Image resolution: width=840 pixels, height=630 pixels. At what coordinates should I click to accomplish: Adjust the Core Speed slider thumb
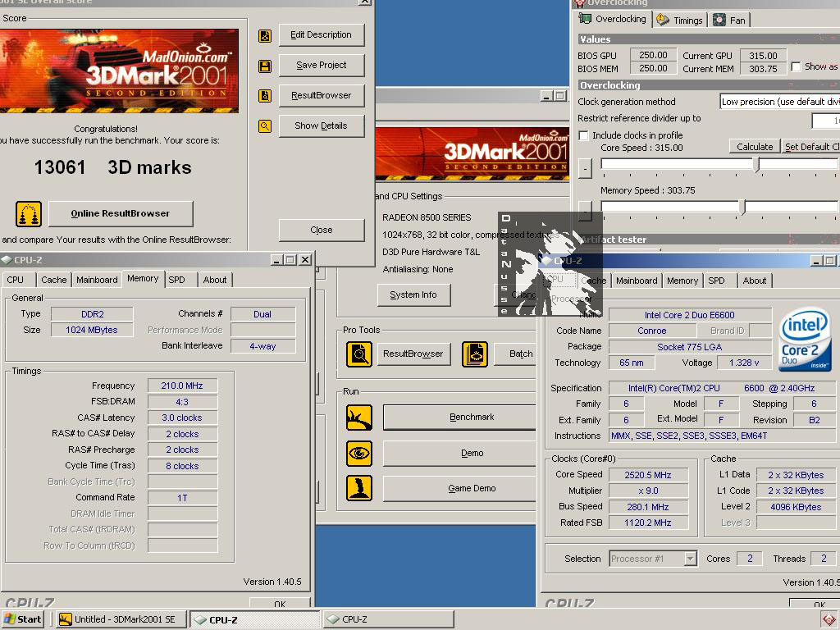(x=756, y=164)
